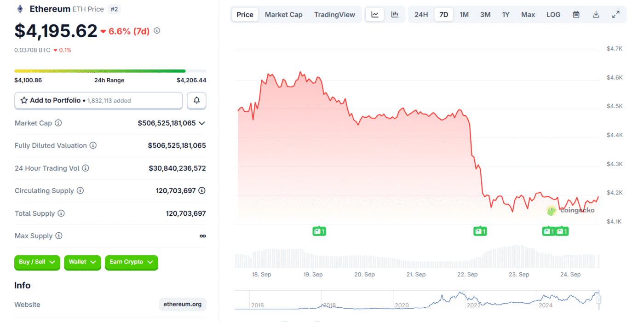Switch to the Market Cap tab
644x322 pixels.
pos(283,15)
